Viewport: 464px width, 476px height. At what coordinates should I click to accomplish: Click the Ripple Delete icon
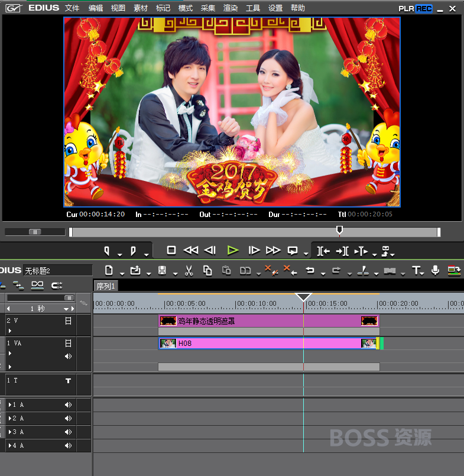point(290,270)
